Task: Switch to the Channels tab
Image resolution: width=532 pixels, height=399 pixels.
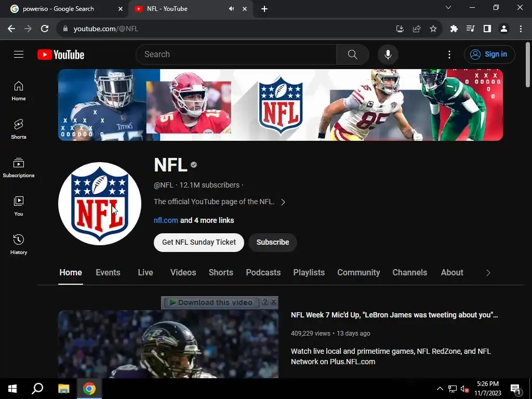Action: 409,272
